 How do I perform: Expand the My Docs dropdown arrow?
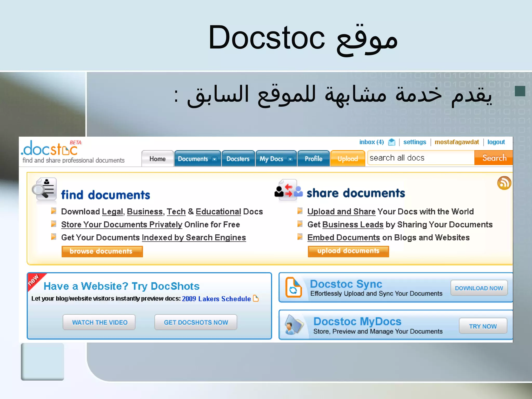[290, 159]
